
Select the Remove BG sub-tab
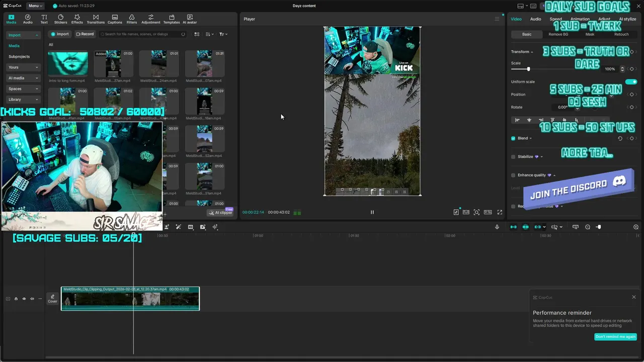[x=558, y=34]
